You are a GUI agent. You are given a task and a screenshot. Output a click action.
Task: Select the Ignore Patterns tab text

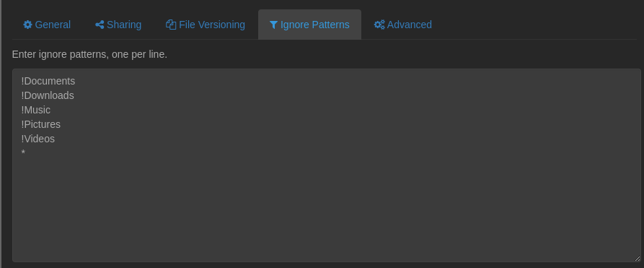coord(315,25)
